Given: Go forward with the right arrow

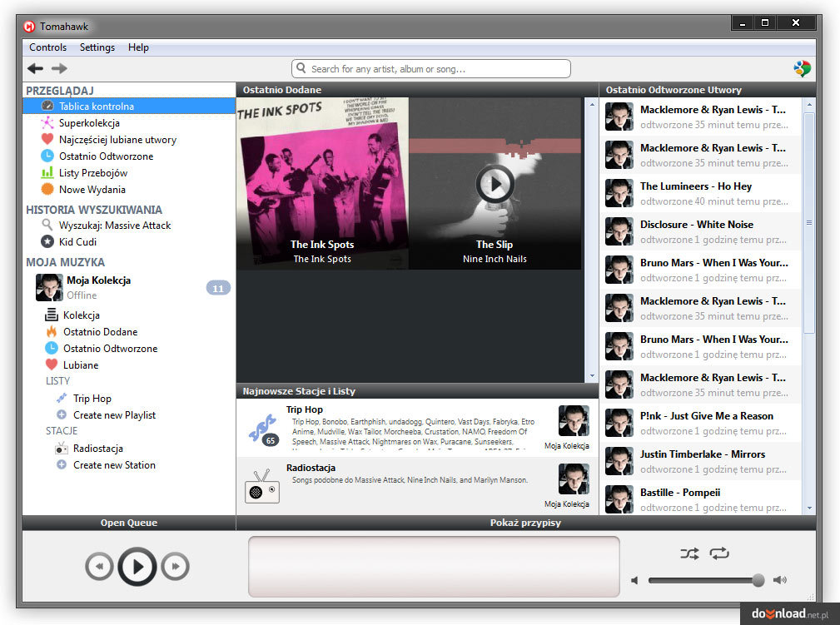Looking at the screenshot, I should click(59, 68).
